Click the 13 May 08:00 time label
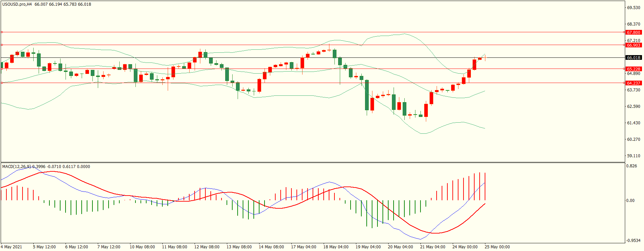The height and width of the screenshot is (251, 644). (x=239, y=247)
